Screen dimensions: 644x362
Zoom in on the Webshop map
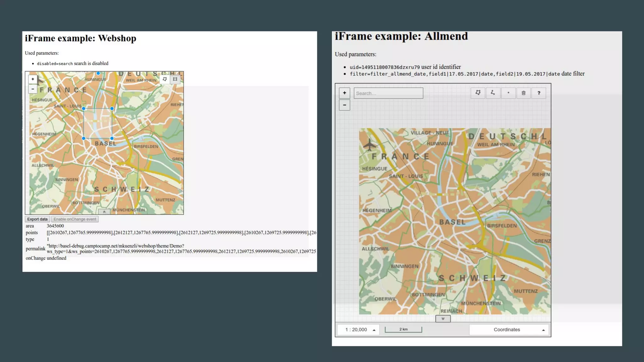(33, 79)
